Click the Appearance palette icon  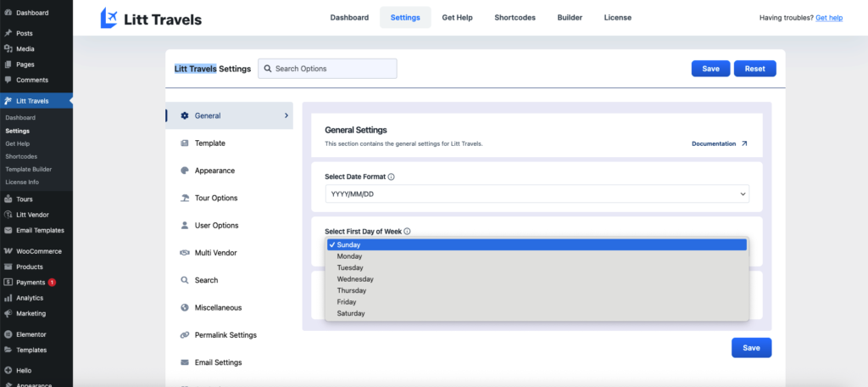point(185,171)
